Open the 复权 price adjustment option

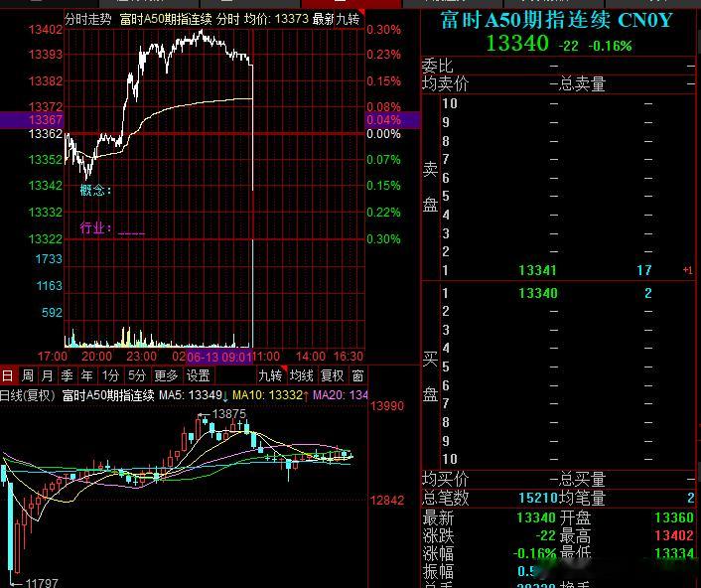(x=333, y=375)
